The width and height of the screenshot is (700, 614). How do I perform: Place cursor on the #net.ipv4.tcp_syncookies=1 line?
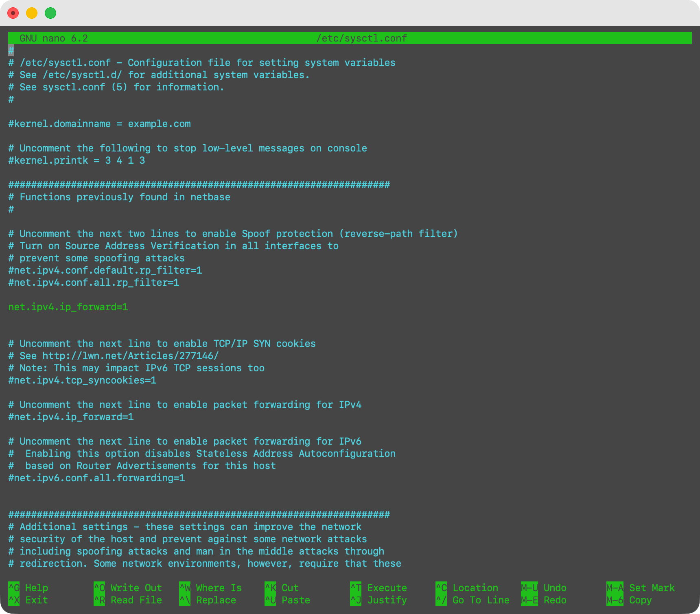[82, 380]
